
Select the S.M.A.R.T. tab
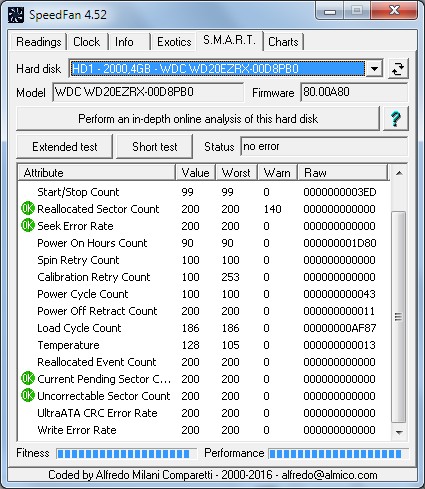pos(229,41)
